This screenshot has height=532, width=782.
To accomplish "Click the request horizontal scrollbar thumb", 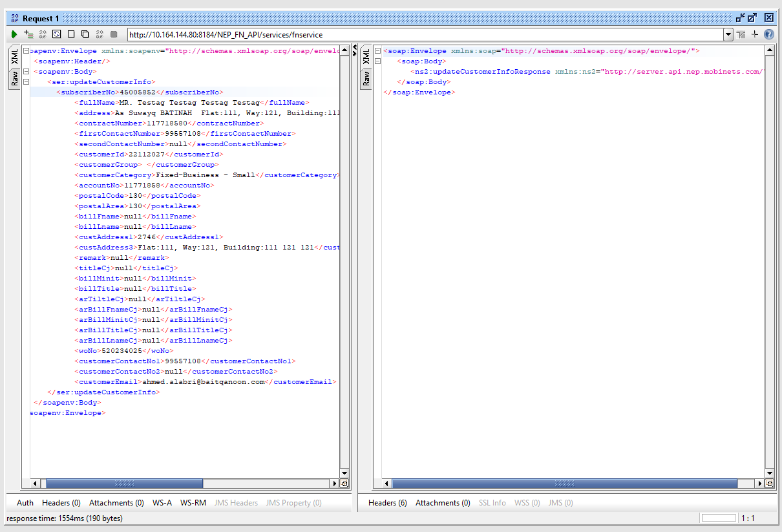I will click(124, 484).
